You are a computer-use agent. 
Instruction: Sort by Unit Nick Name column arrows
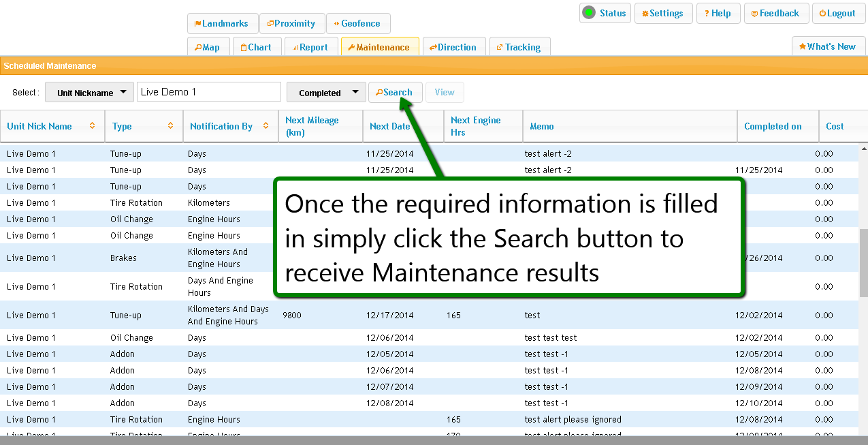pyautogui.click(x=92, y=126)
